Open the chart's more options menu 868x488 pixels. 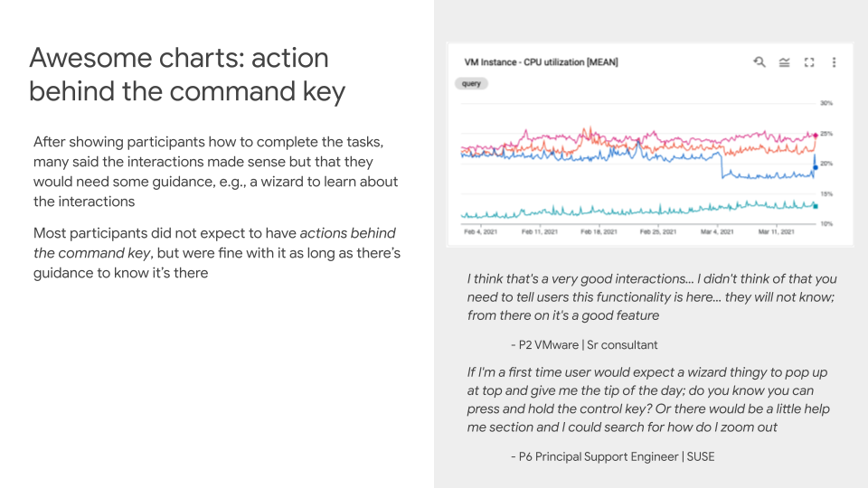pos(834,62)
